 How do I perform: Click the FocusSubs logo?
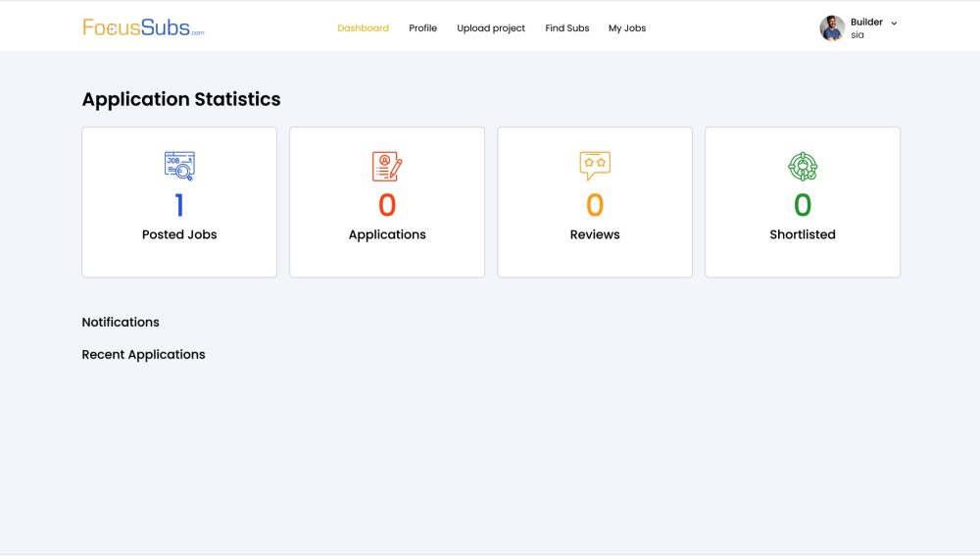tap(143, 28)
